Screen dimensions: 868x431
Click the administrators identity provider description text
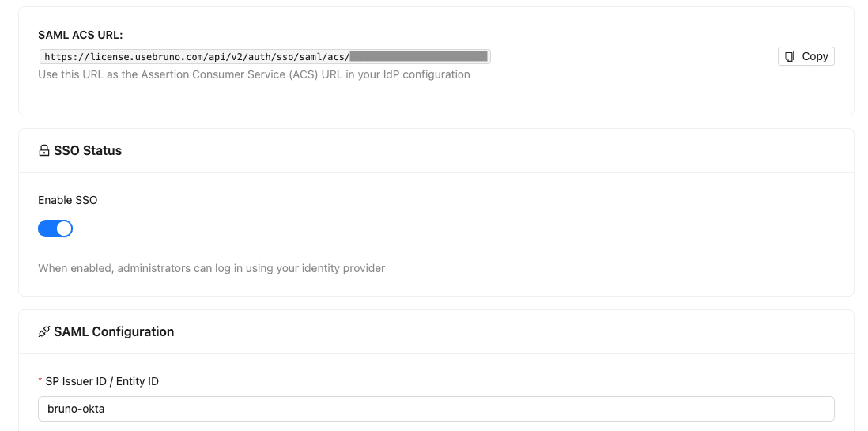click(x=211, y=268)
